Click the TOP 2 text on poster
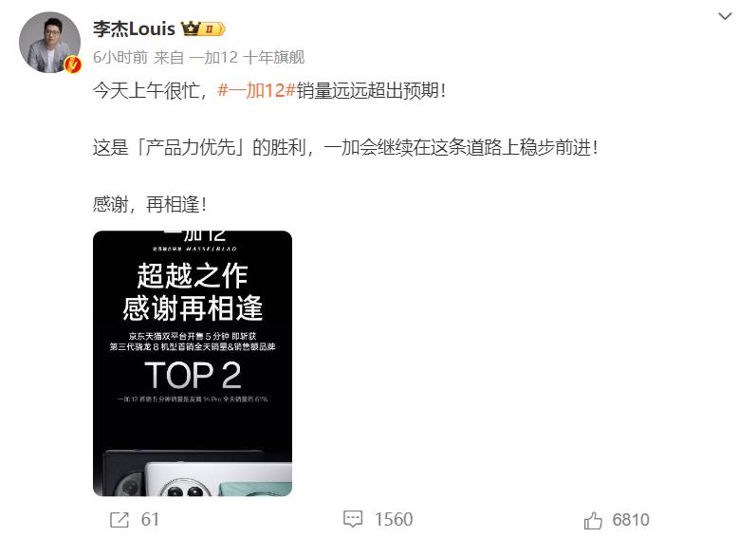756x538 pixels. click(x=193, y=376)
